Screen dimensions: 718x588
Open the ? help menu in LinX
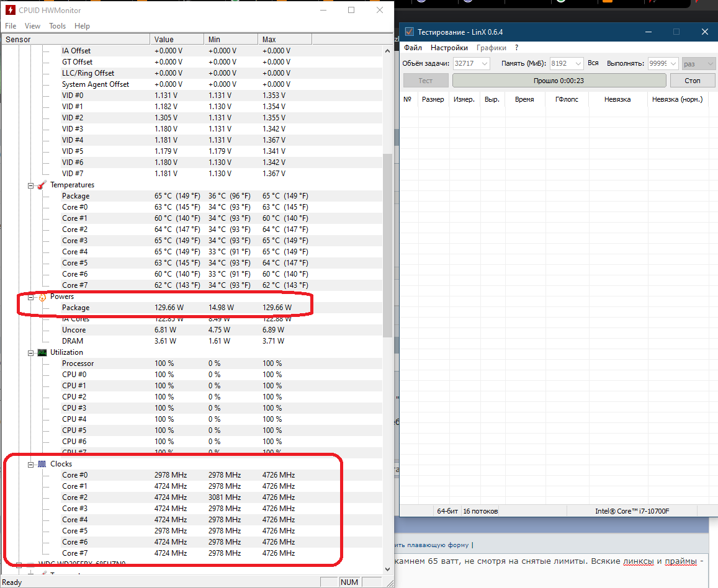516,48
